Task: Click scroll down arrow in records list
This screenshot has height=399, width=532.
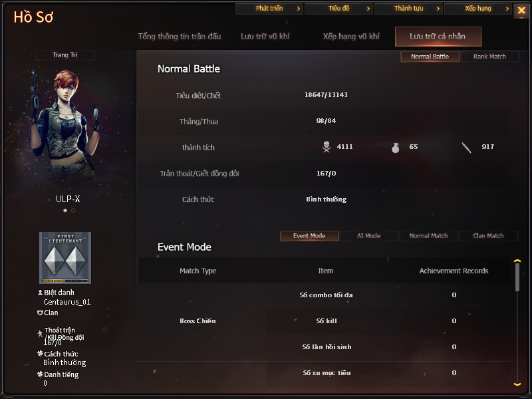Action: pyautogui.click(x=517, y=384)
